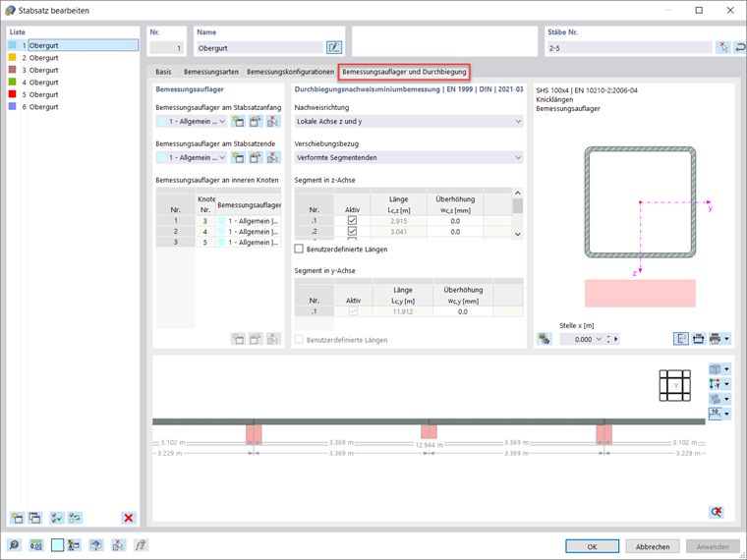
Task: Delete the design support at member set end
Action: pos(273,157)
